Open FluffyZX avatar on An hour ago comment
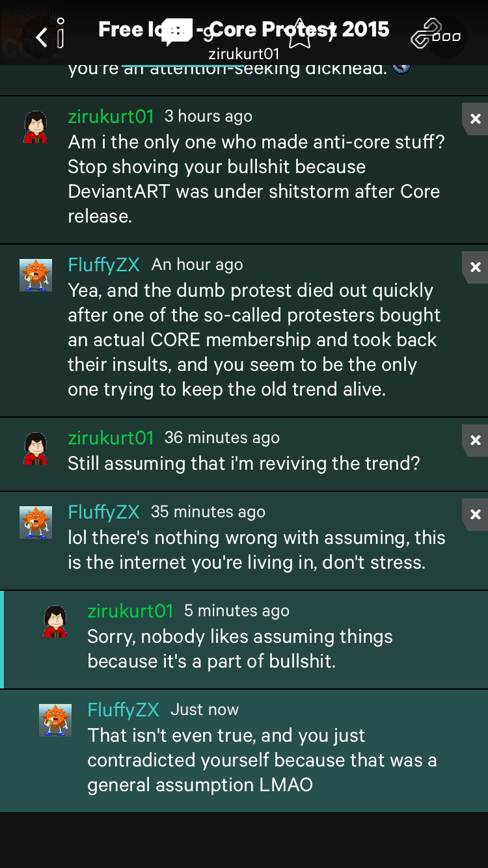This screenshot has height=868, width=488. [x=36, y=275]
